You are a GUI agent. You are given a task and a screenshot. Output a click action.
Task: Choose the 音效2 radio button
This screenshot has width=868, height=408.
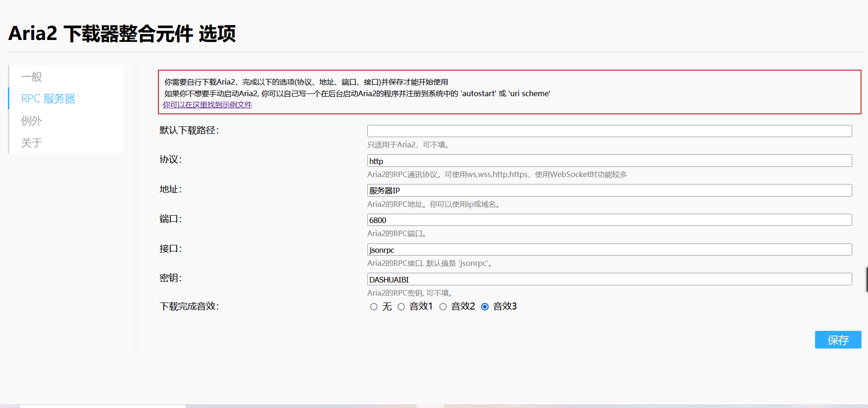[x=443, y=307]
